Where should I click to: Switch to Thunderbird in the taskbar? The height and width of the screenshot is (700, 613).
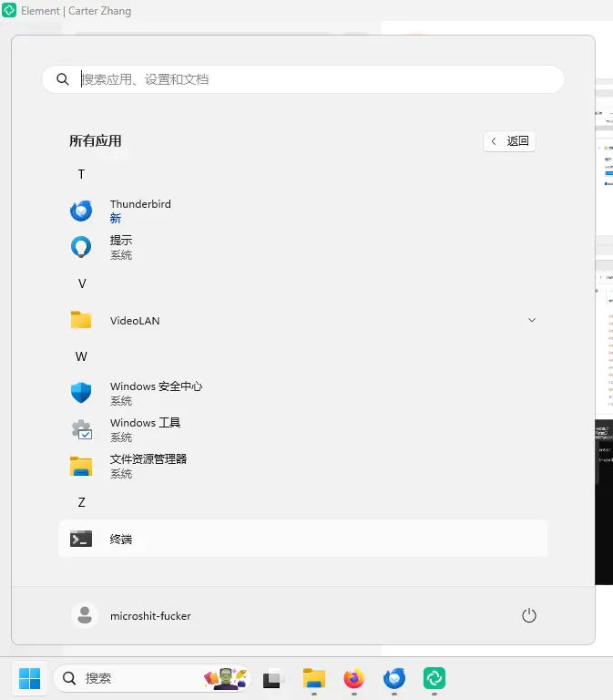coord(394,678)
